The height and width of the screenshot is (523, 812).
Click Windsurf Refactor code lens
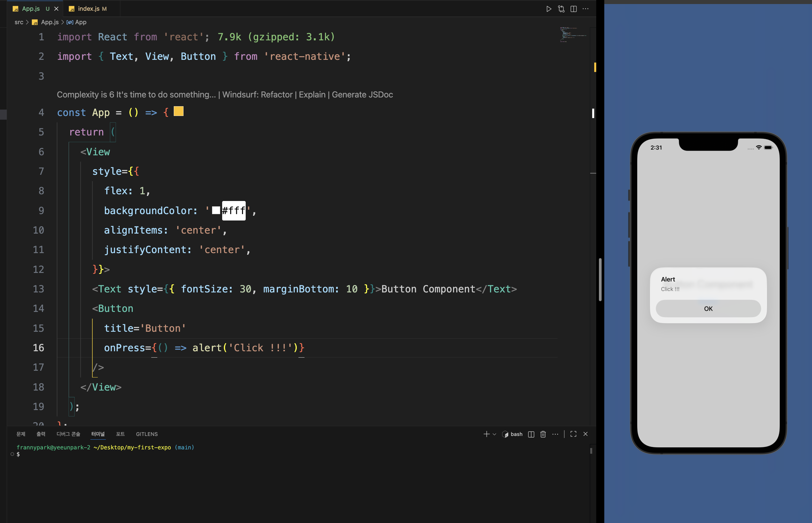pyautogui.click(x=257, y=94)
